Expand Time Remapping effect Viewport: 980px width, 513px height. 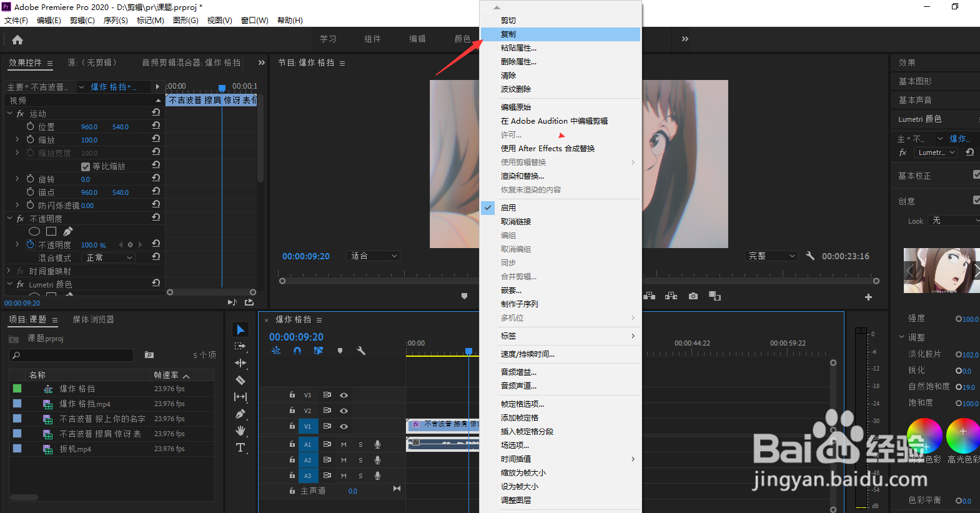tap(9, 271)
